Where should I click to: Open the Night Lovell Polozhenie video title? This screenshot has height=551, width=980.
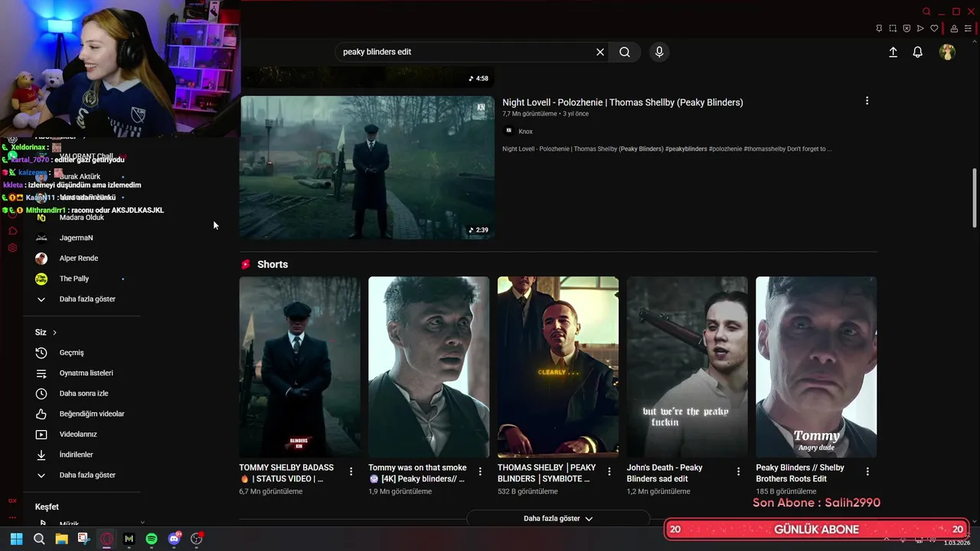pyautogui.click(x=622, y=103)
